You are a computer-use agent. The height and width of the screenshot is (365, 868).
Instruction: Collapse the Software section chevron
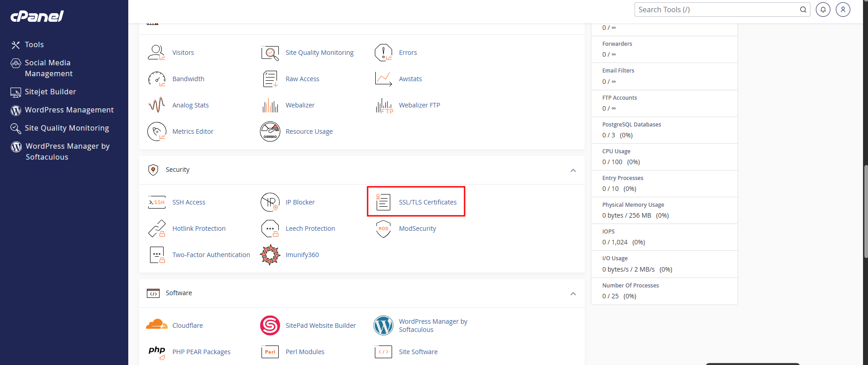(x=573, y=293)
